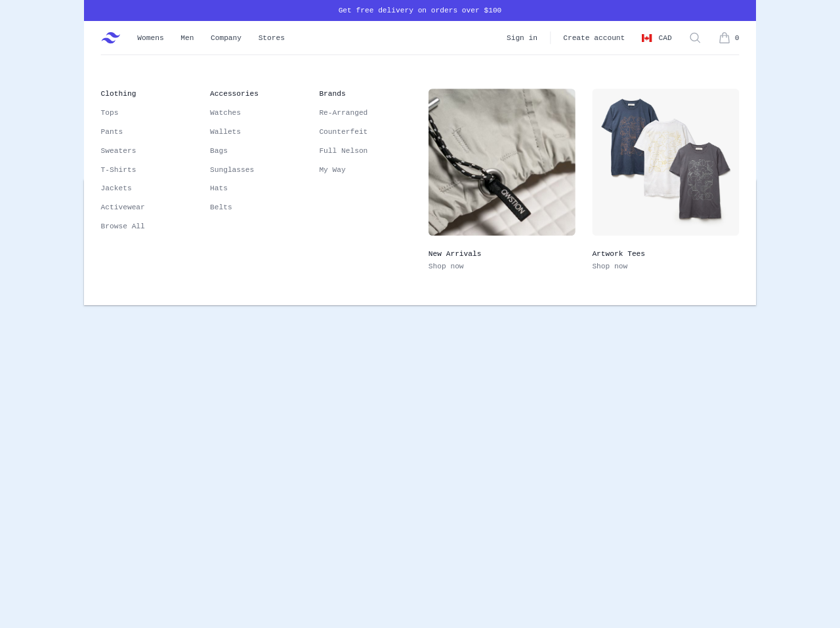This screenshot has height=628, width=840.
Task: Open the Sweaters category
Action: pyautogui.click(x=118, y=151)
